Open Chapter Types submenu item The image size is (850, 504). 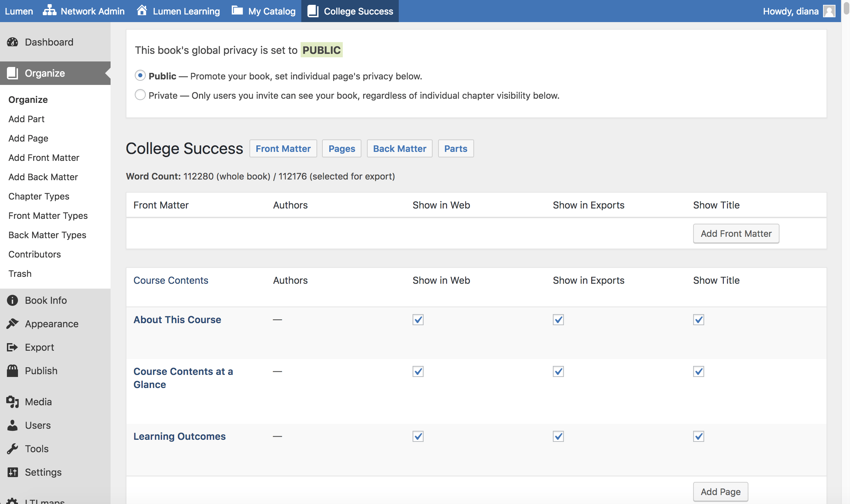39,196
